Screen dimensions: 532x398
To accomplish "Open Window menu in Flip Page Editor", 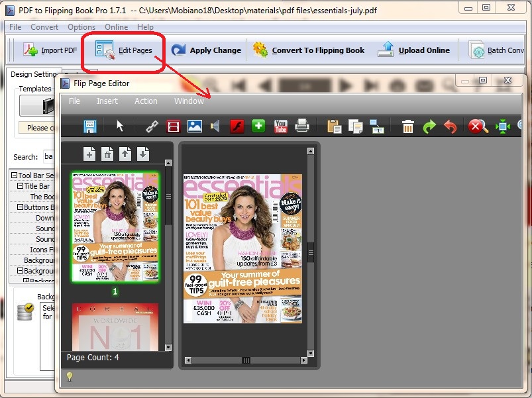I will 189,101.
